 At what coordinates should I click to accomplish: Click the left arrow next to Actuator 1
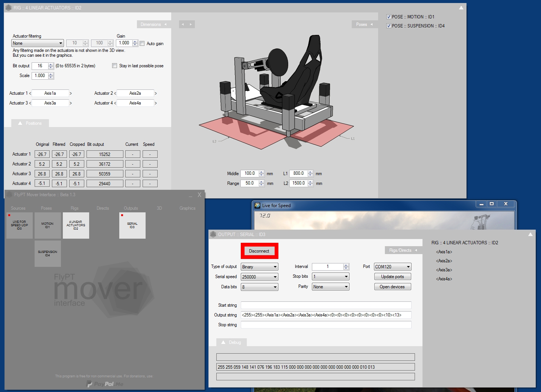tap(30, 93)
